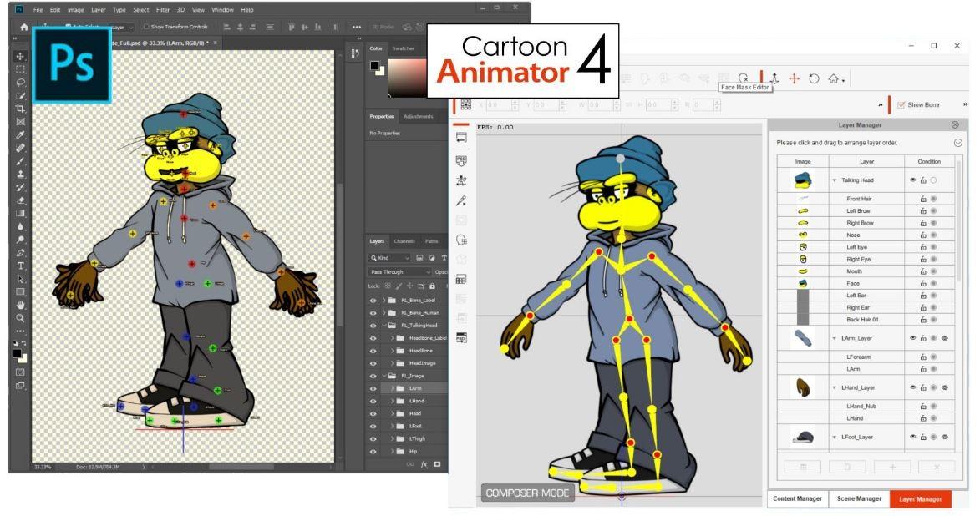Collapse Talking Head in Layer Manager
980x516 pixels.
(x=834, y=180)
